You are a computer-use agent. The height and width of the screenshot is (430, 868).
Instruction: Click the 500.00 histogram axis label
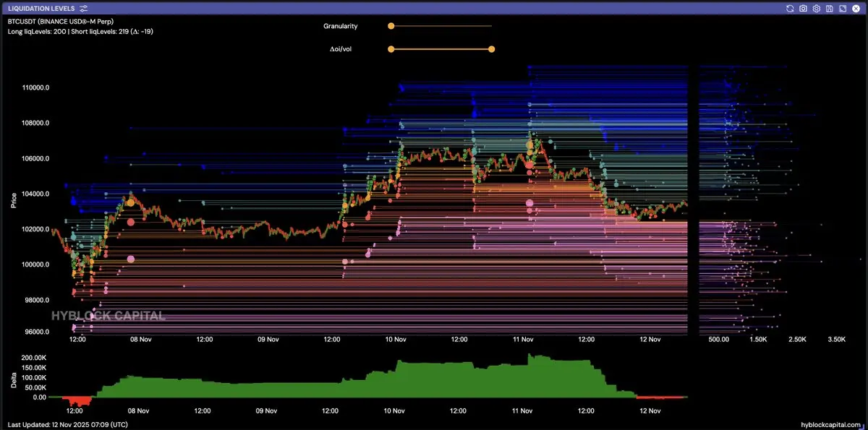(x=718, y=338)
